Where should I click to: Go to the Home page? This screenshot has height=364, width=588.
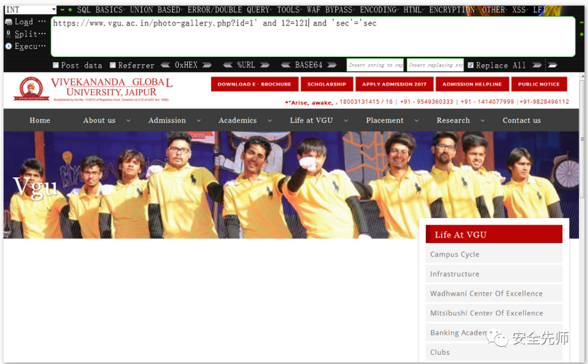click(40, 120)
